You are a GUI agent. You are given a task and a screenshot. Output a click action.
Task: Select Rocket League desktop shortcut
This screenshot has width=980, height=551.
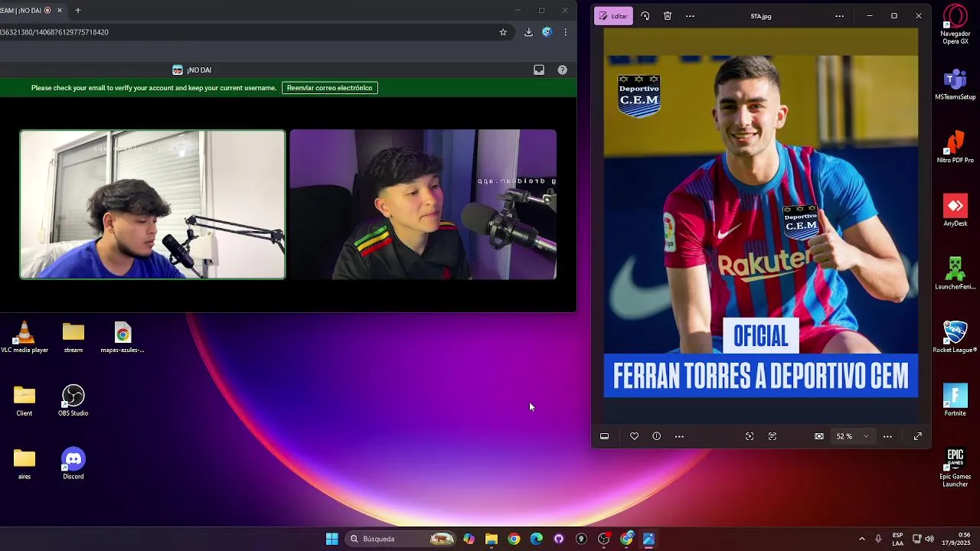pos(955,337)
